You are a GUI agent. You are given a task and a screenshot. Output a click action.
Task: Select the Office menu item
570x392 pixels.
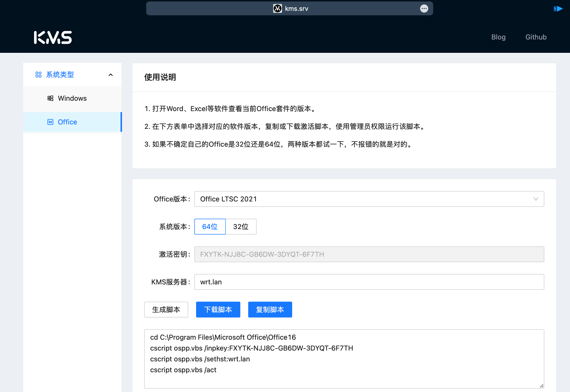[x=72, y=122]
